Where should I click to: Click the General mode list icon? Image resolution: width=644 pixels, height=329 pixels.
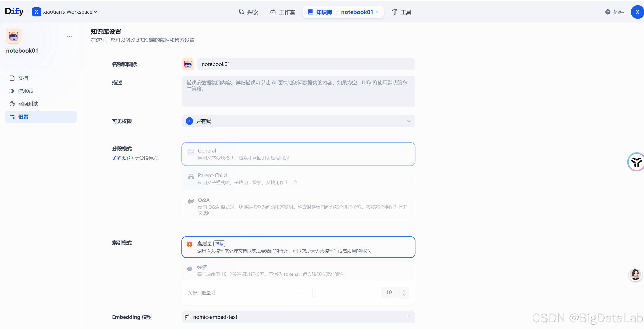[191, 152]
